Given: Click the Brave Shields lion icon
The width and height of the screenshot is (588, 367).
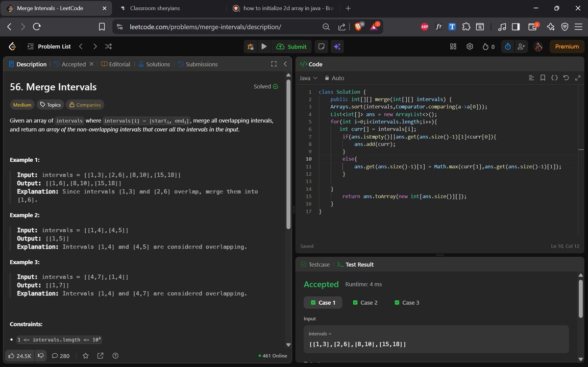Looking at the screenshot, I should [x=359, y=27].
